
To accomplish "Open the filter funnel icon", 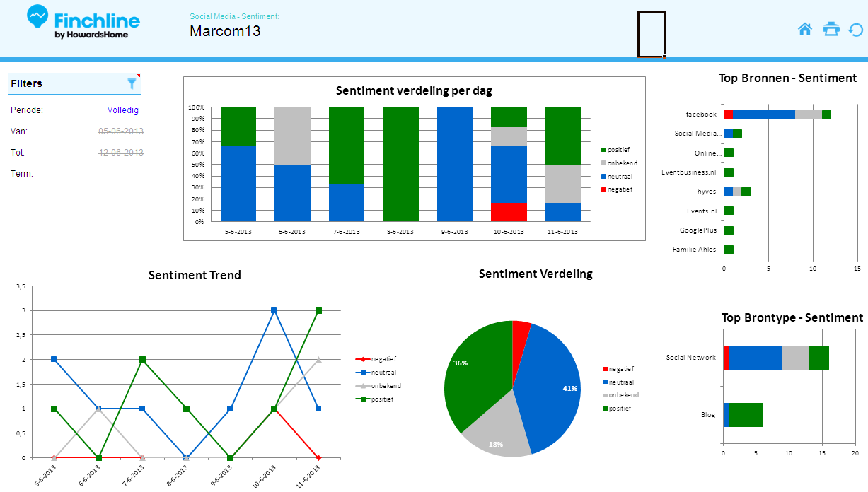I will pos(132,83).
